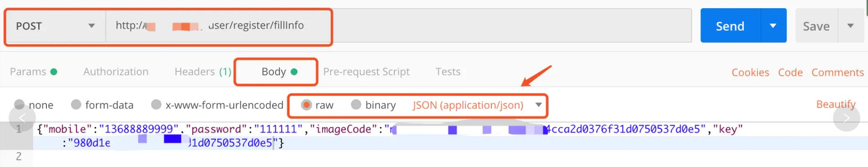Open the Send options dropdown arrow

click(x=773, y=26)
